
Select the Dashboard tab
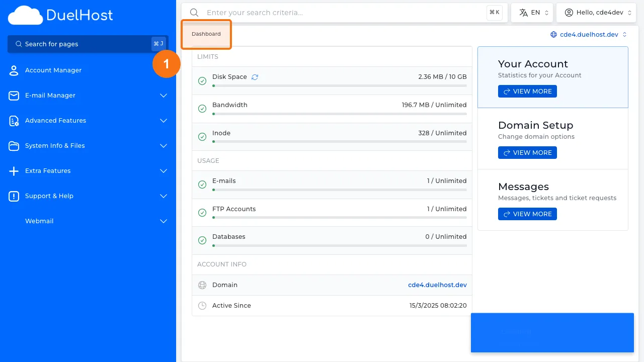(x=206, y=34)
